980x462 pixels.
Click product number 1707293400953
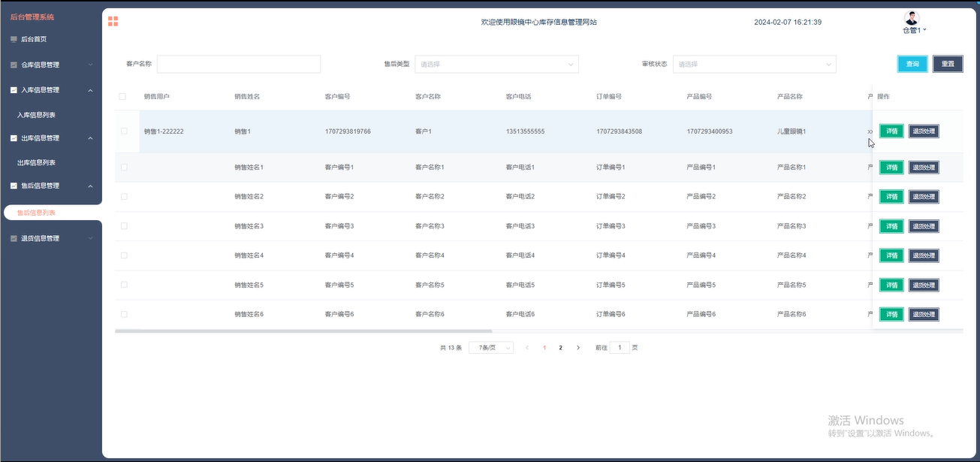click(x=710, y=131)
